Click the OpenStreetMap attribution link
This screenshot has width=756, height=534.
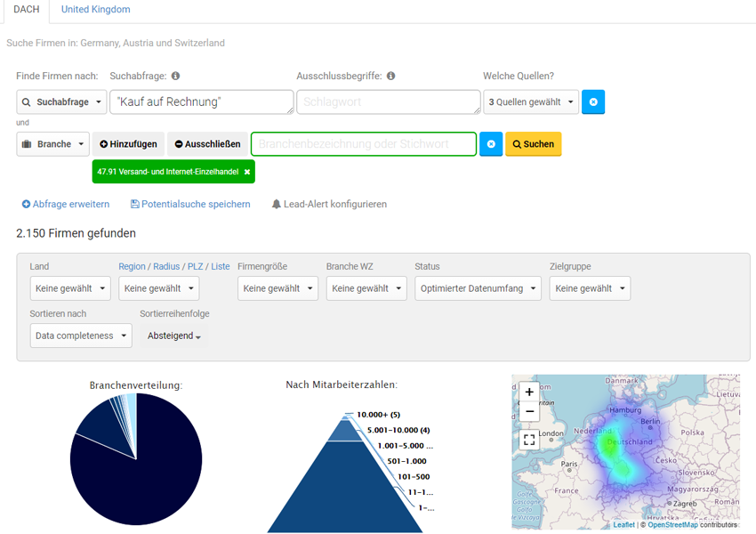(672, 524)
